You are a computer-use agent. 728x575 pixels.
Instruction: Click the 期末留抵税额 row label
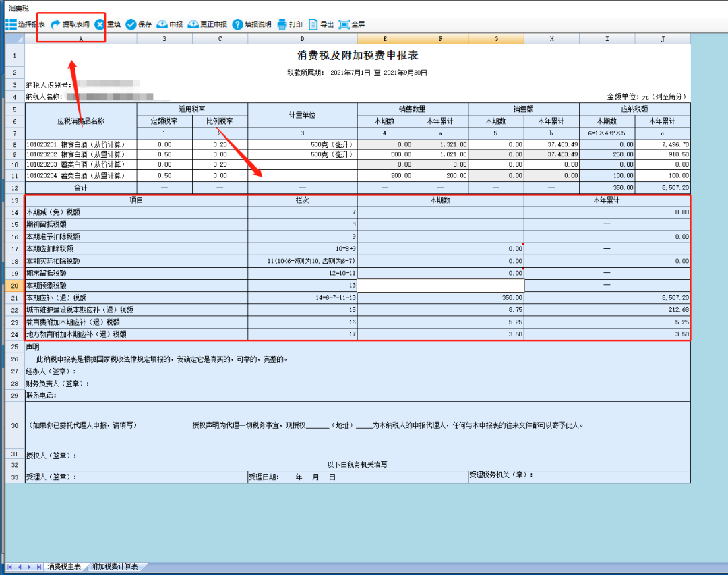(x=46, y=273)
